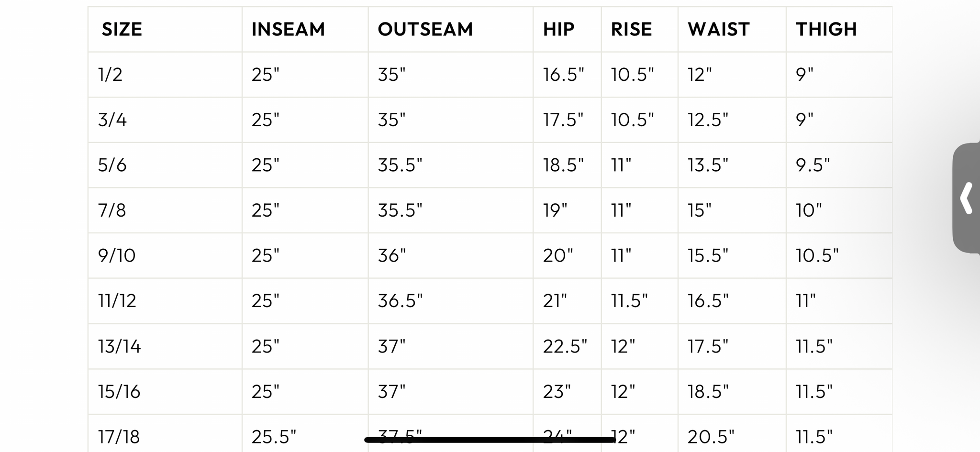Click the 25.5" inseam measurement cell
This screenshot has width=980, height=452.
click(274, 437)
